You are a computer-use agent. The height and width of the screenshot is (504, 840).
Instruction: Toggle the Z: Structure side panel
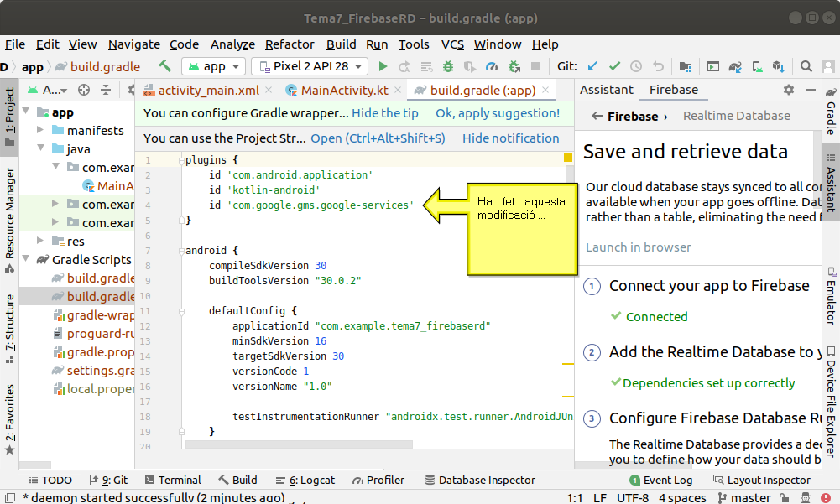[x=9, y=328]
